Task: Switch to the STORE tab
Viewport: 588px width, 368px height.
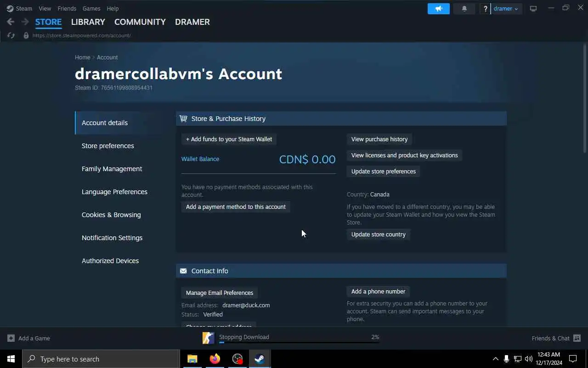Action: 48,22
